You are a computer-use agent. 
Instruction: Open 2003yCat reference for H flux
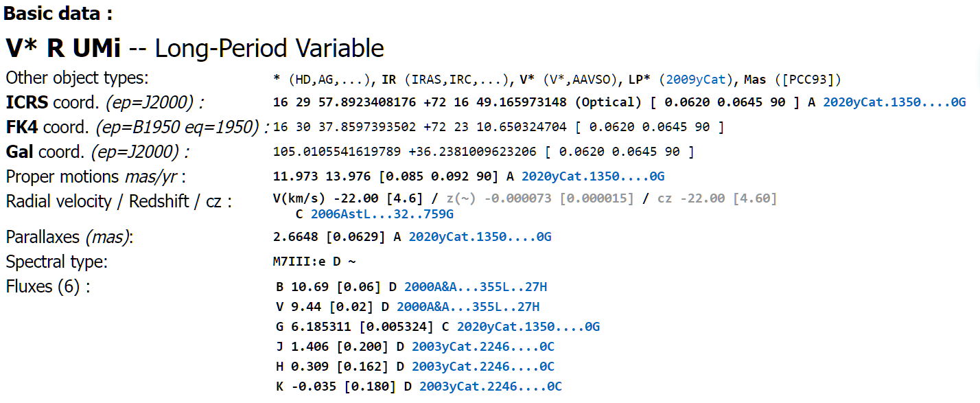point(483,367)
